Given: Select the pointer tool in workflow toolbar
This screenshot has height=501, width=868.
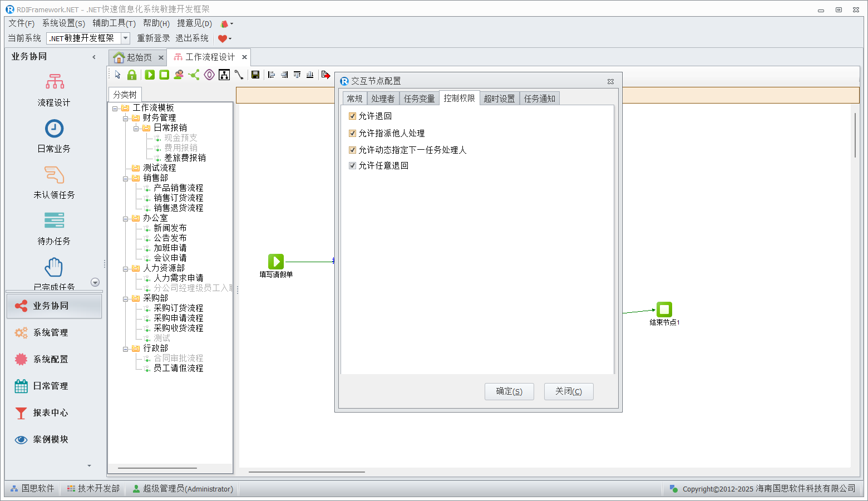Looking at the screenshot, I should click(117, 75).
